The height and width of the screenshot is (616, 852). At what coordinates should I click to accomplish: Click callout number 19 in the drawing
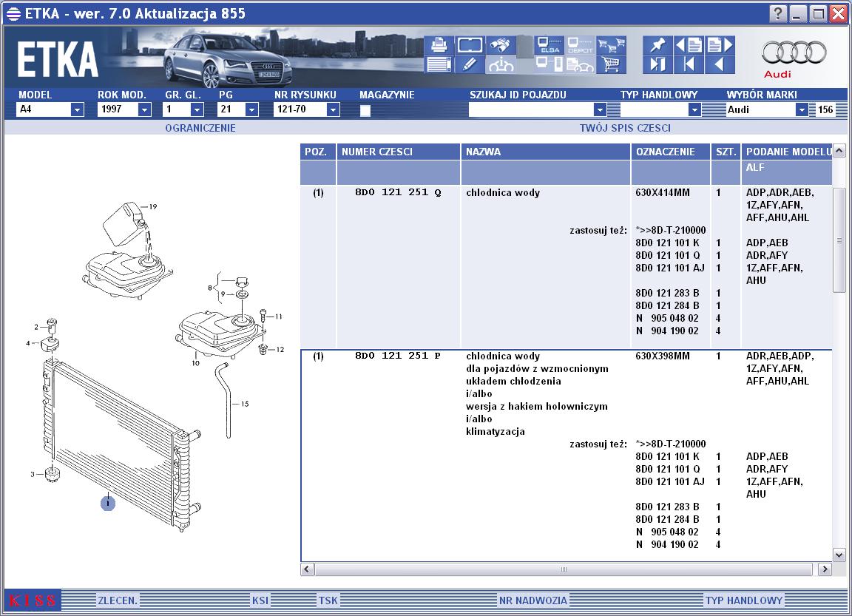152,206
